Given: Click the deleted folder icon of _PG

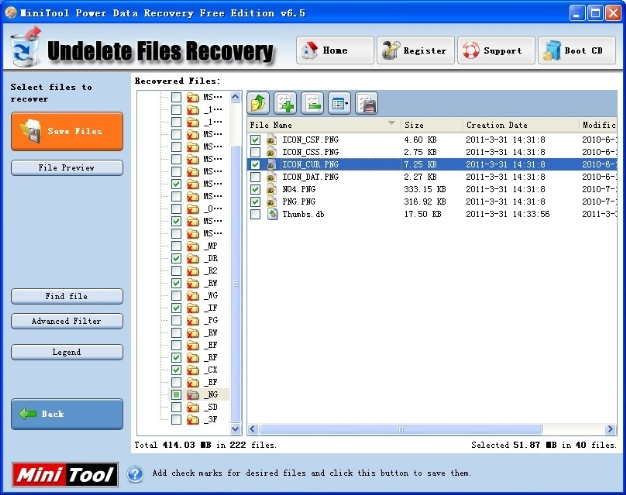Looking at the screenshot, I should coord(193,320).
